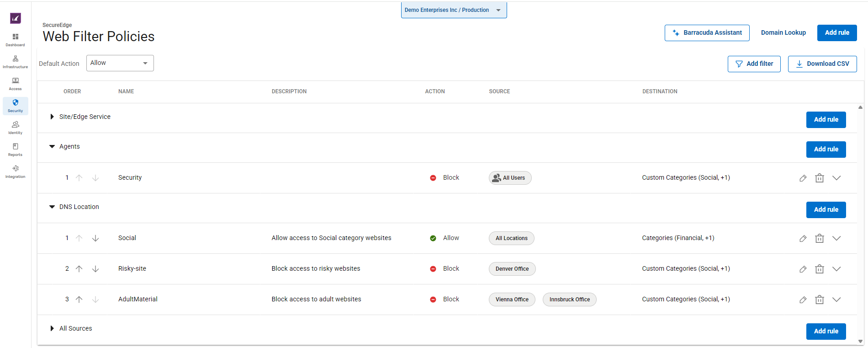Open the Domain Lookup link
The image size is (868, 348).
pos(783,33)
